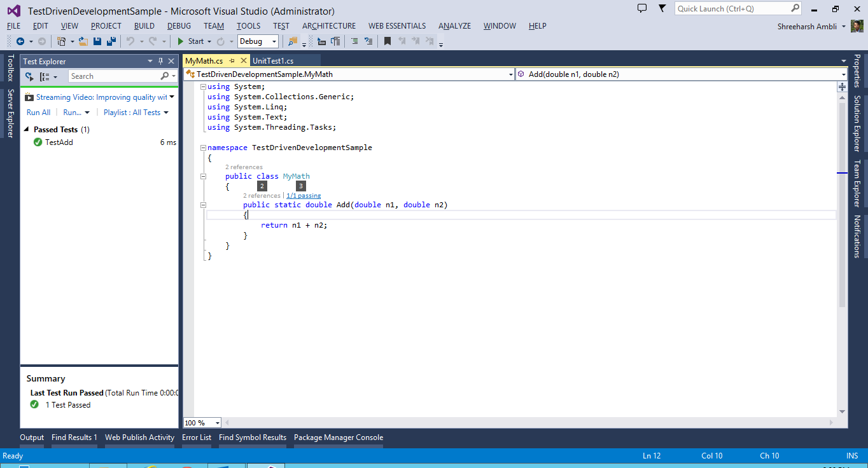Click the Navigate Backward arrow icon

tap(20, 41)
